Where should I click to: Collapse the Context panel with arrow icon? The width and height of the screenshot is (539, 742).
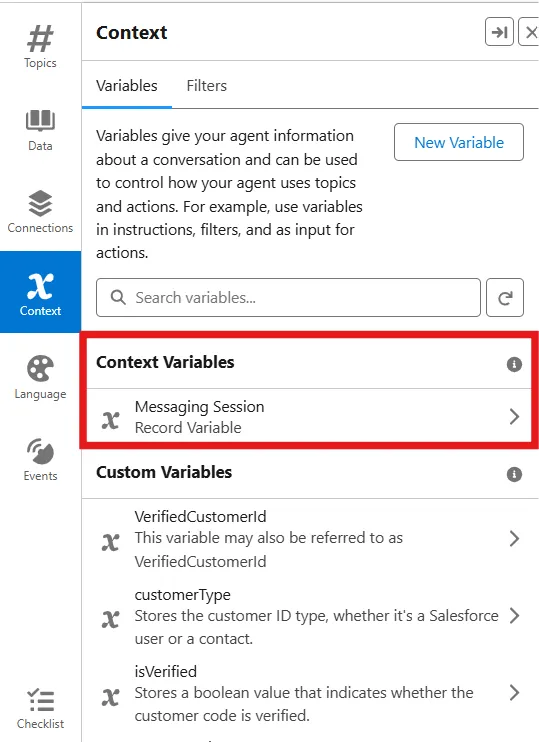pyautogui.click(x=499, y=32)
